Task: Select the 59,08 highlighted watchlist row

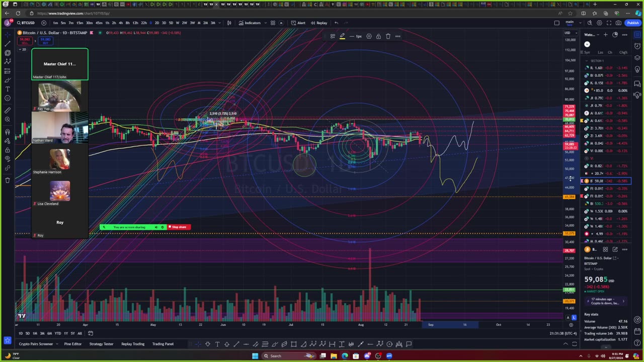Action: 606,181
